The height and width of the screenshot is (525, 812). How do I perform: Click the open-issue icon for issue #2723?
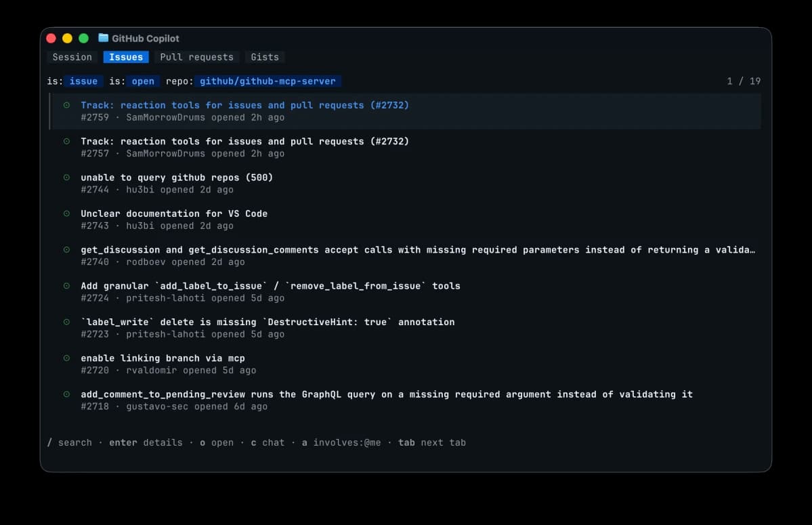(67, 322)
